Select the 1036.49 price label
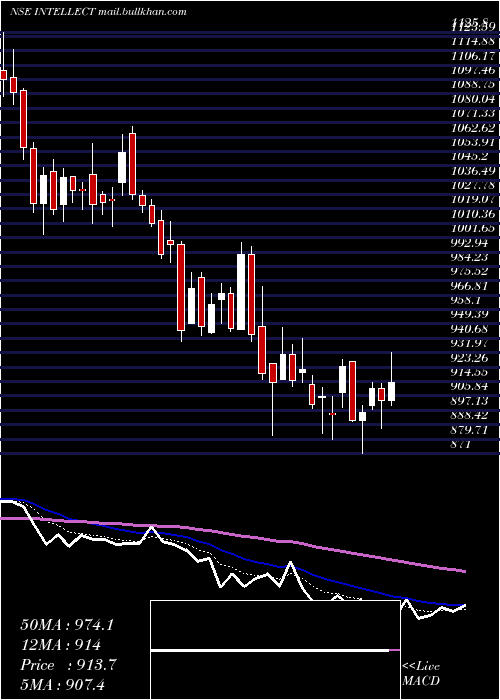The width and height of the screenshot is (500, 700). pyautogui.click(x=473, y=171)
